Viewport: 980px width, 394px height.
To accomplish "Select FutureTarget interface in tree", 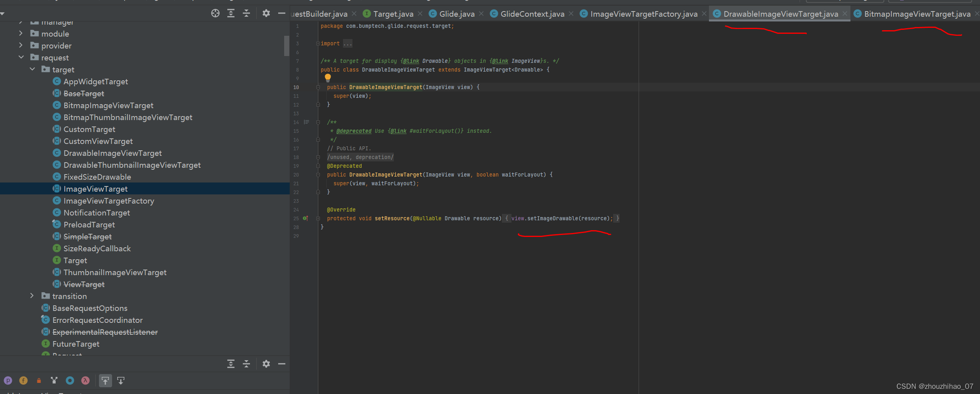I will click(76, 344).
